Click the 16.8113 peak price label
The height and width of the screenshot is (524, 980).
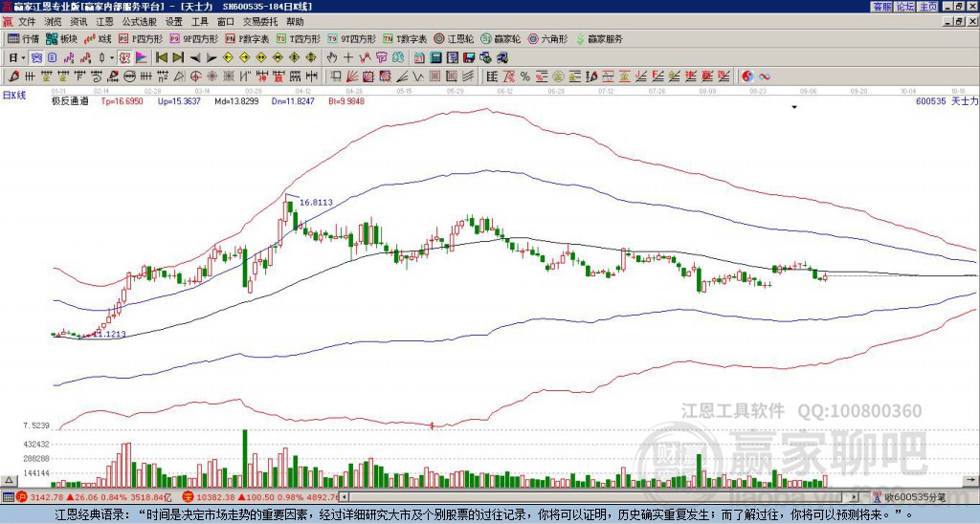point(316,203)
